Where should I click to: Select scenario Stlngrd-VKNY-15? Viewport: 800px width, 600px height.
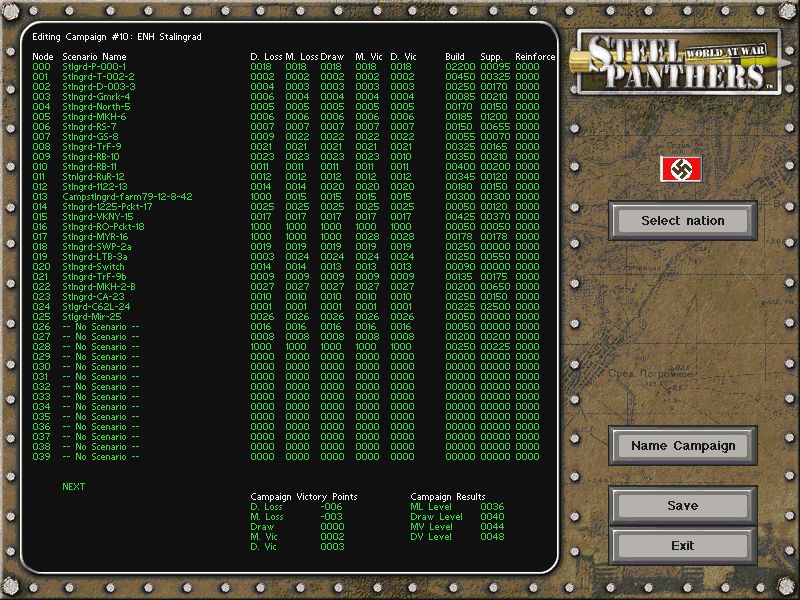98,216
